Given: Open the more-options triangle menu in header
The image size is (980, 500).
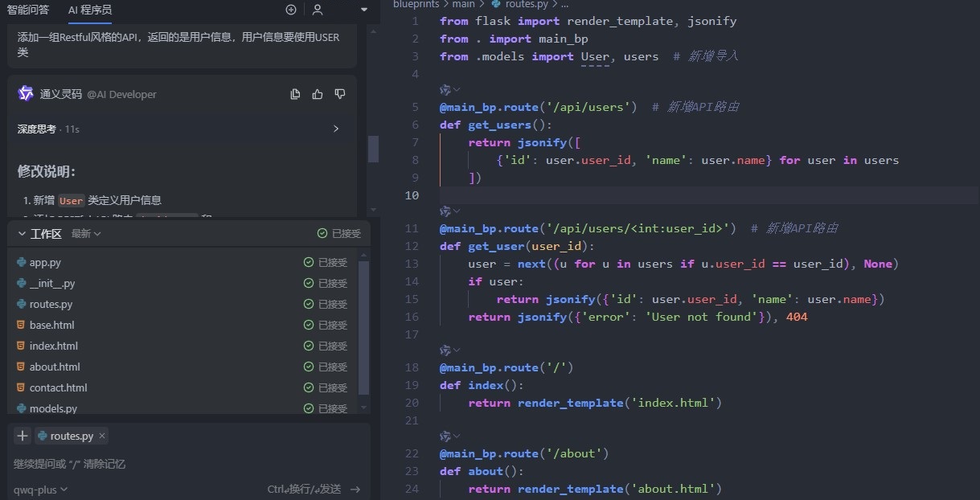Looking at the screenshot, I should tap(364, 10).
